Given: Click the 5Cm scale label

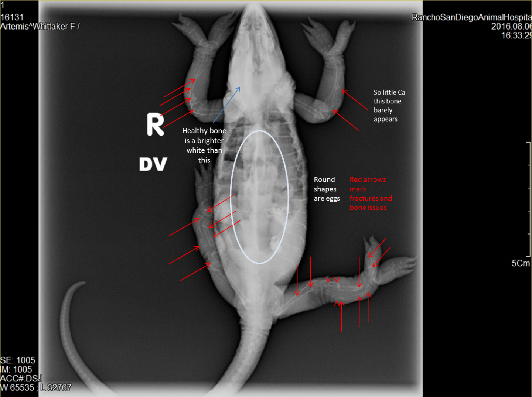Looking at the screenshot, I should click(521, 263).
